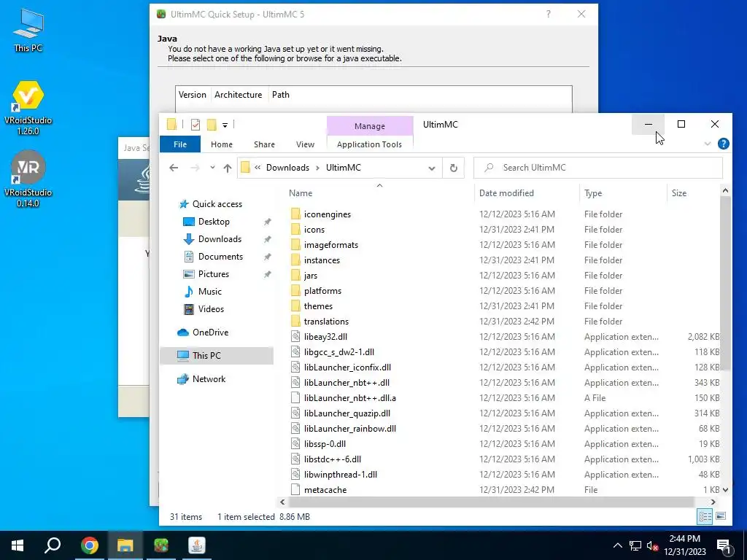Click the help button in UltimMC Quick Setup
747x560 pixels.
point(549,15)
